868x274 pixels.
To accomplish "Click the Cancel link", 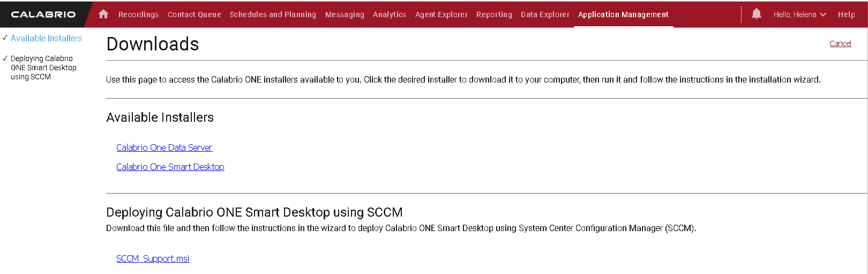I will pos(840,43).
